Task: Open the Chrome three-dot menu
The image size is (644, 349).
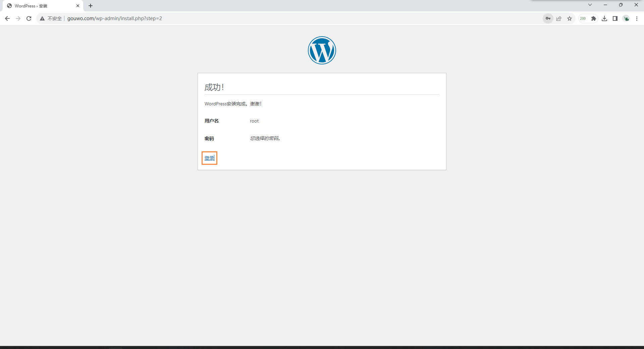Action: pos(637,18)
